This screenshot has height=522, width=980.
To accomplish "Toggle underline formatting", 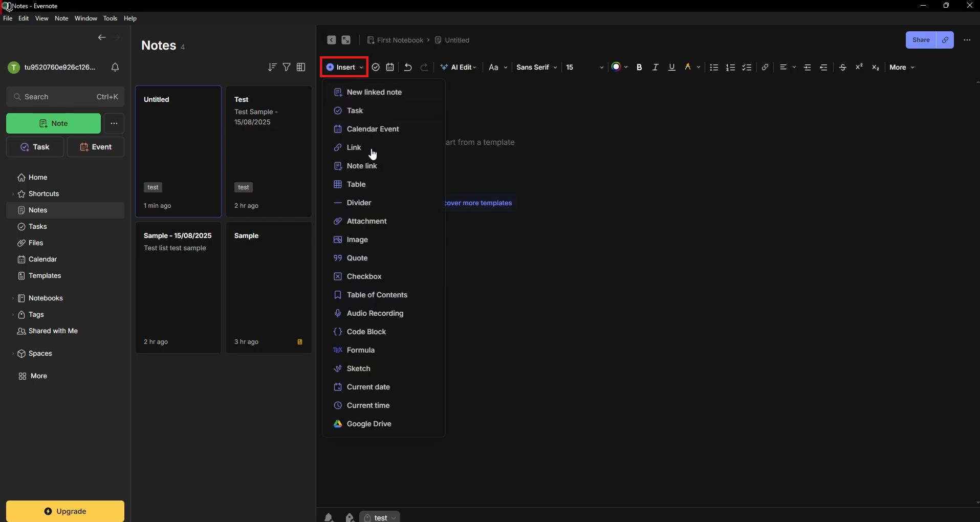I will click(672, 67).
